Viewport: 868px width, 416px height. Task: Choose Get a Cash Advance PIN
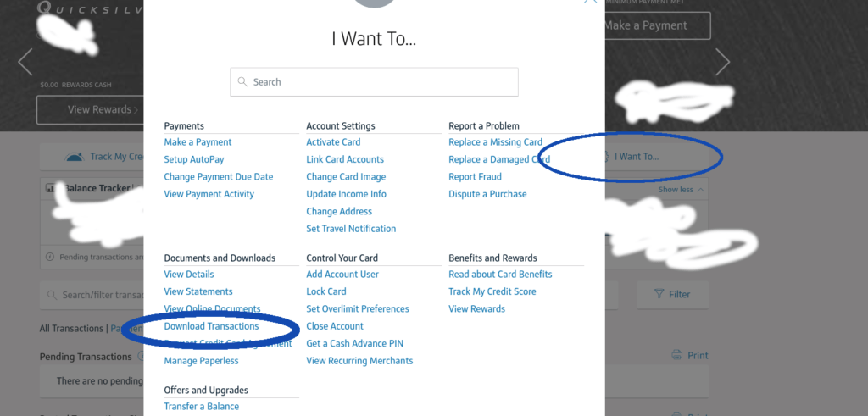click(355, 343)
